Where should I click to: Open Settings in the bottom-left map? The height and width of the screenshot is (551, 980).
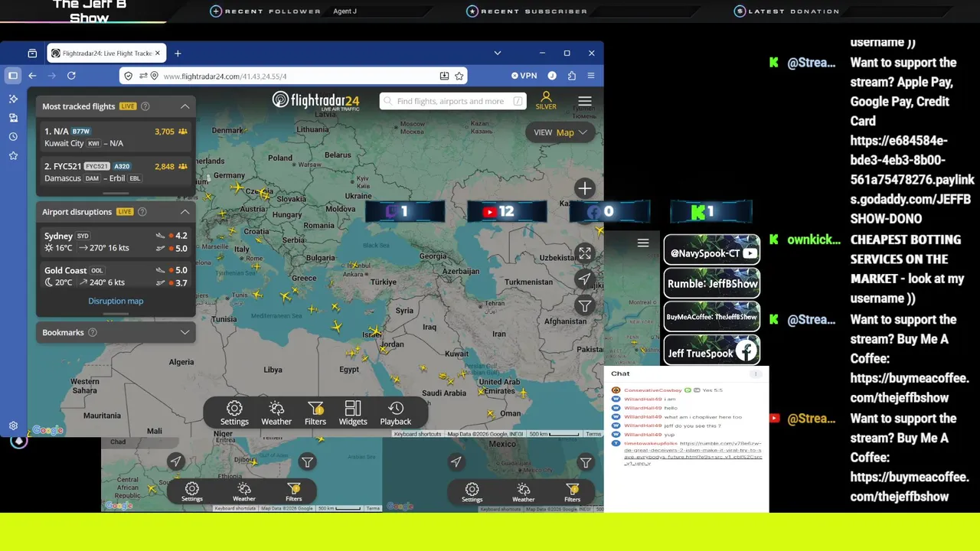[x=192, y=491]
